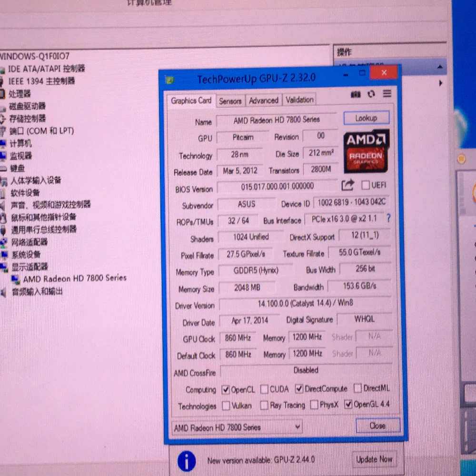Click the Update Now button

tap(374, 459)
